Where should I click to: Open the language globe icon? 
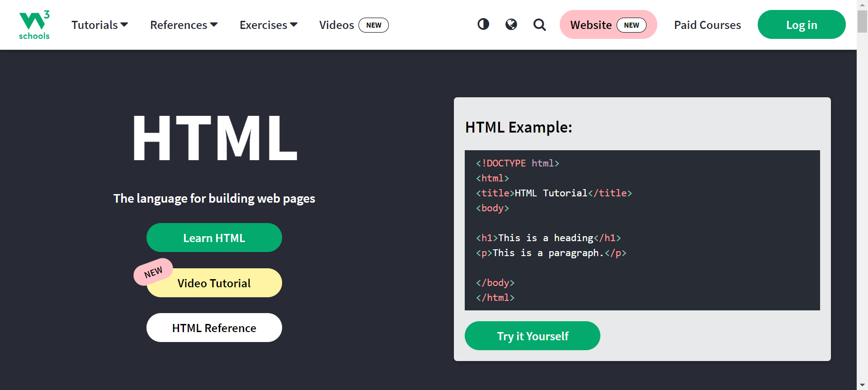point(511,24)
